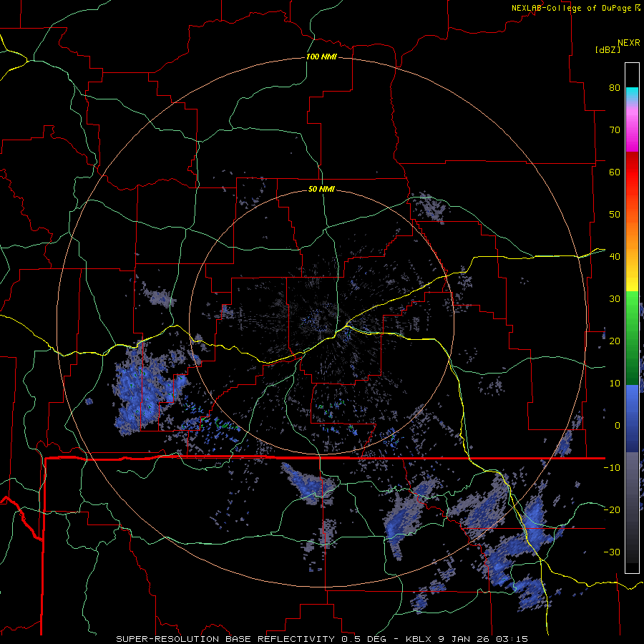This screenshot has width=644, height=644.
Task: Click the 80 dBZ scale value
Action: coord(615,87)
